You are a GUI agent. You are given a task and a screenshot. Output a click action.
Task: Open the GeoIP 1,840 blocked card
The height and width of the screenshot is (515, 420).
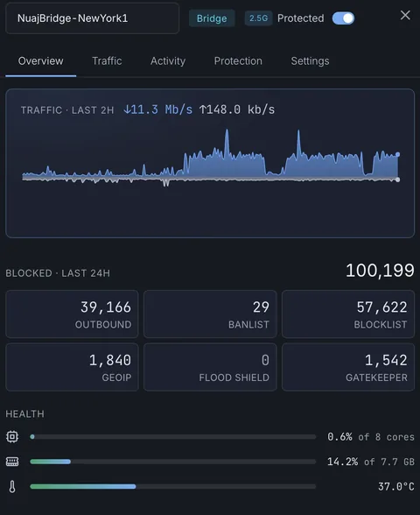[x=72, y=367]
